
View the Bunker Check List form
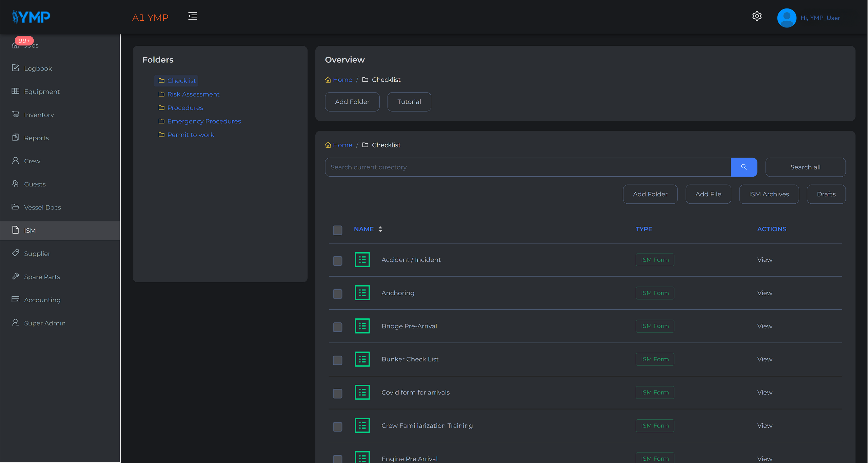pyautogui.click(x=765, y=359)
